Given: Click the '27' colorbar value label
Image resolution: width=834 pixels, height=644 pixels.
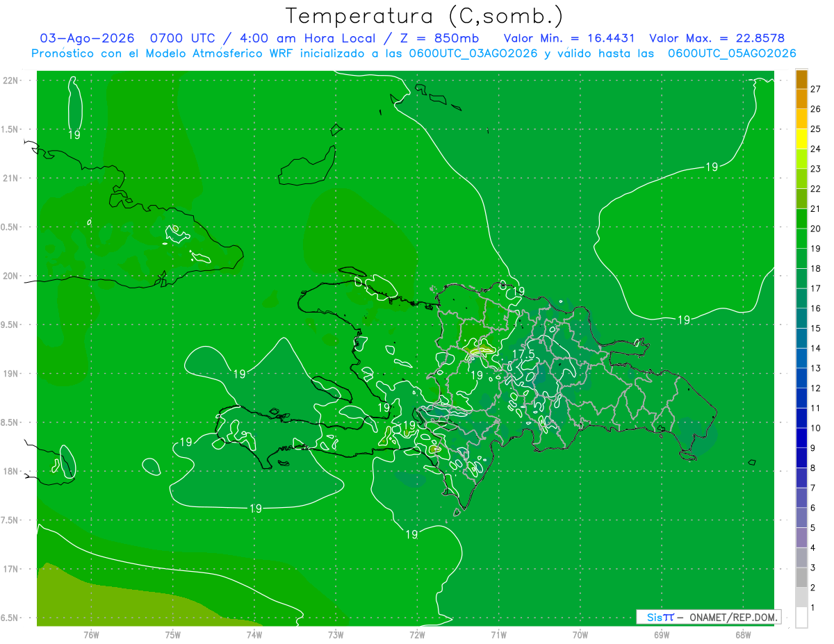Looking at the screenshot, I should pyautogui.click(x=816, y=88).
